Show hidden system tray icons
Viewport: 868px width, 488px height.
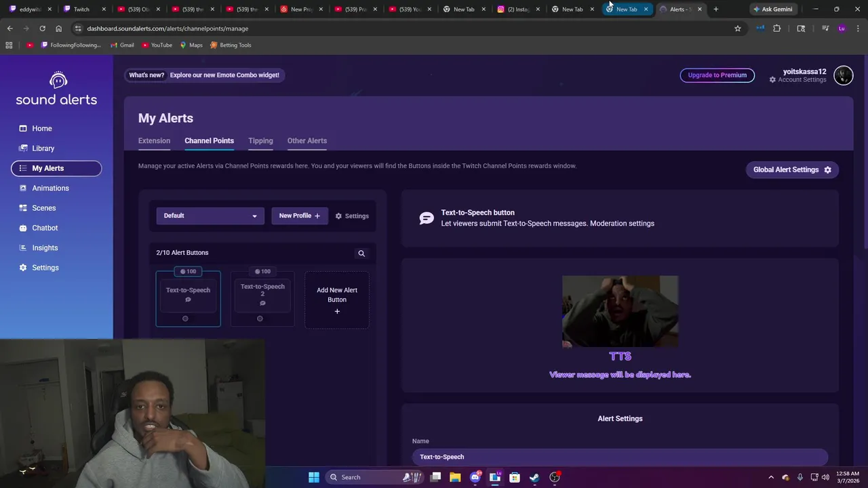click(x=771, y=477)
